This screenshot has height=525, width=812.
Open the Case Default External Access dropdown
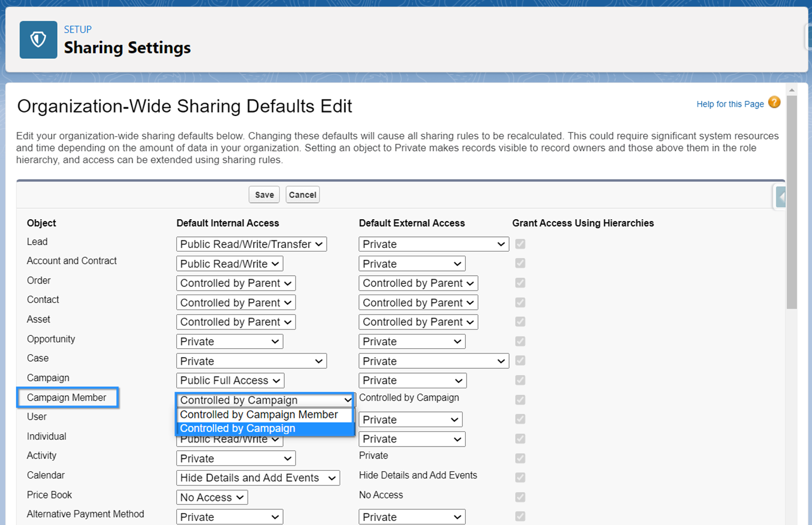tap(433, 361)
